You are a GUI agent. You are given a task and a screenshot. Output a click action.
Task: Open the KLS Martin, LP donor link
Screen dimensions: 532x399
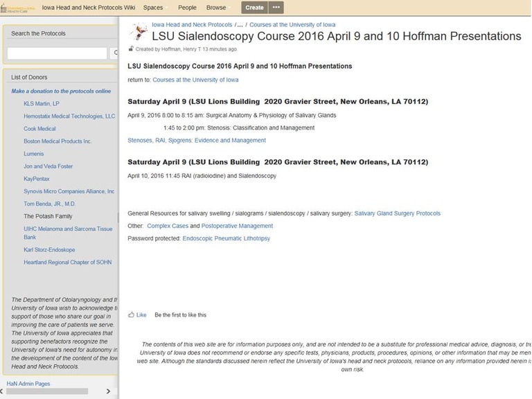[x=42, y=103]
